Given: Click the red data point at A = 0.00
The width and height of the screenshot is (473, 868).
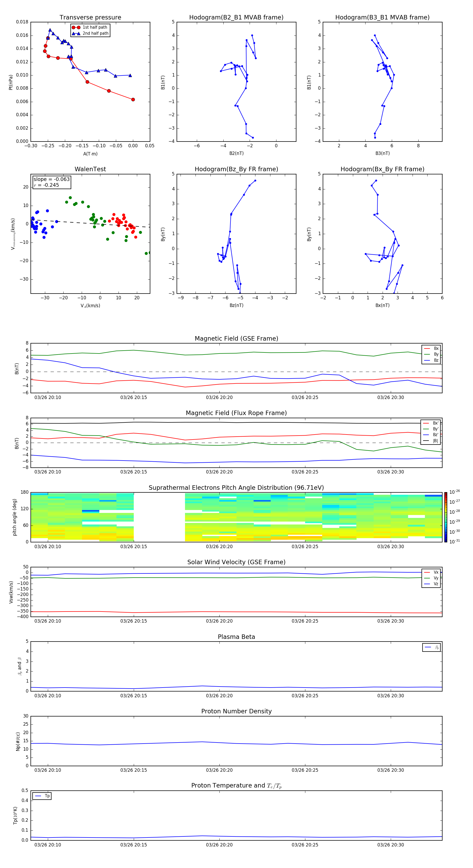Looking at the screenshot, I should pyautogui.click(x=133, y=100).
